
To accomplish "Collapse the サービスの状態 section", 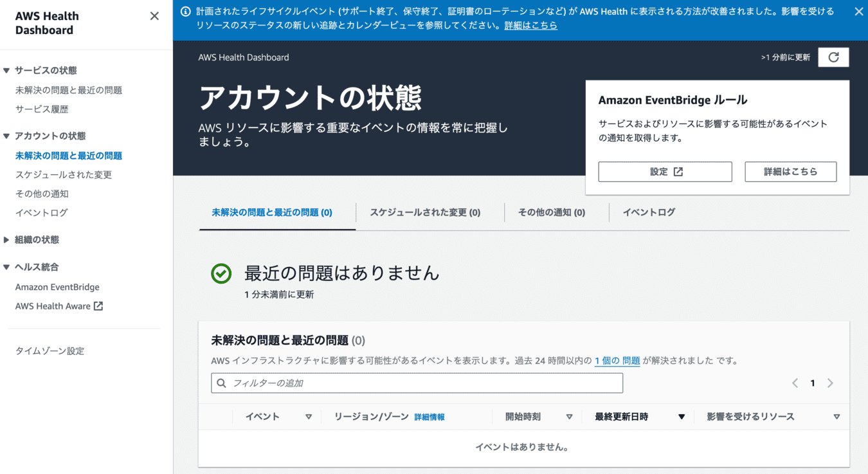I will [7, 71].
